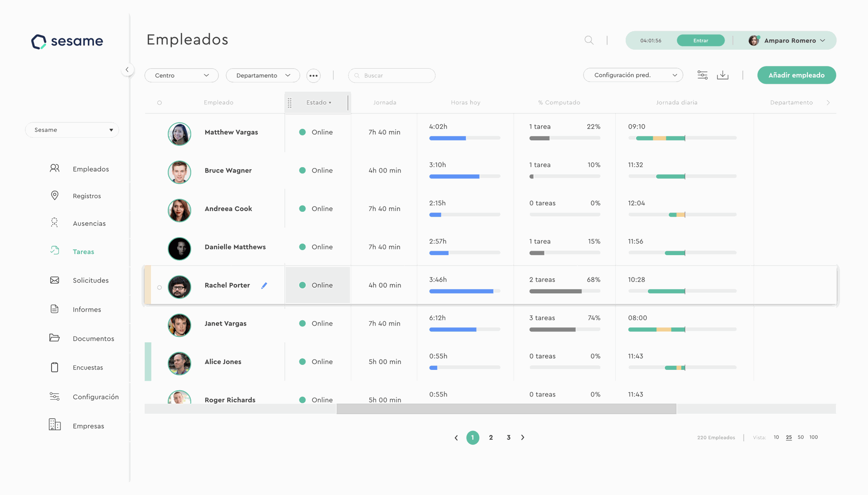Open the Sesame company selector dropdown
This screenshot has height=495, width=868.
click(72, 130)
